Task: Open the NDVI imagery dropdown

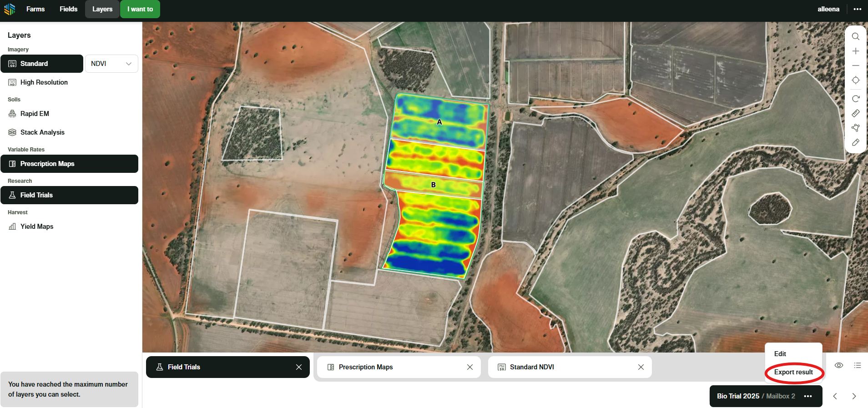Action: coord(111,64)
